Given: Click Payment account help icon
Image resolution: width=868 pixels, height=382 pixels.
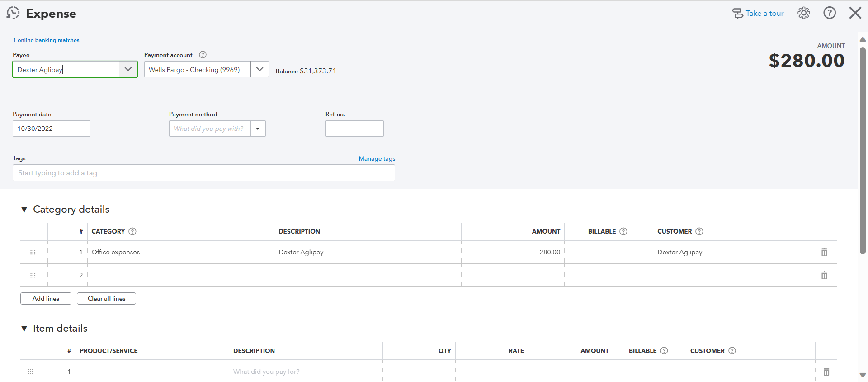Looking at the screenshot, I should (x=203, y=55).
